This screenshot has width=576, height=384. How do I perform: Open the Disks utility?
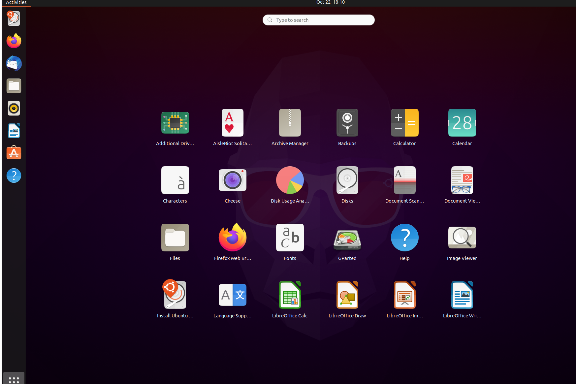(347, 180)
